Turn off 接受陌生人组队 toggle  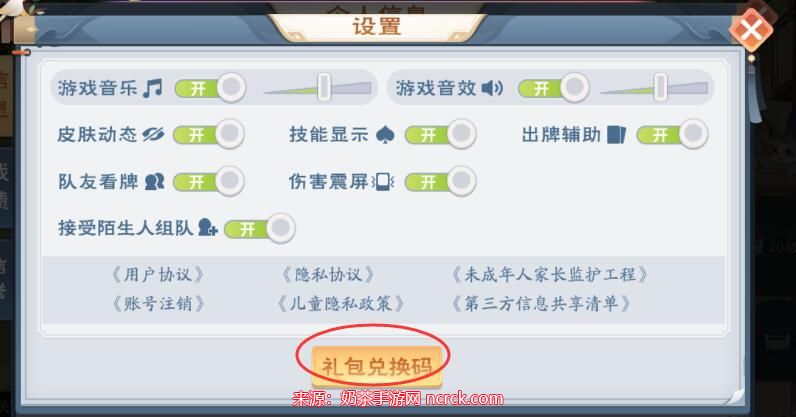click(259, 229)
